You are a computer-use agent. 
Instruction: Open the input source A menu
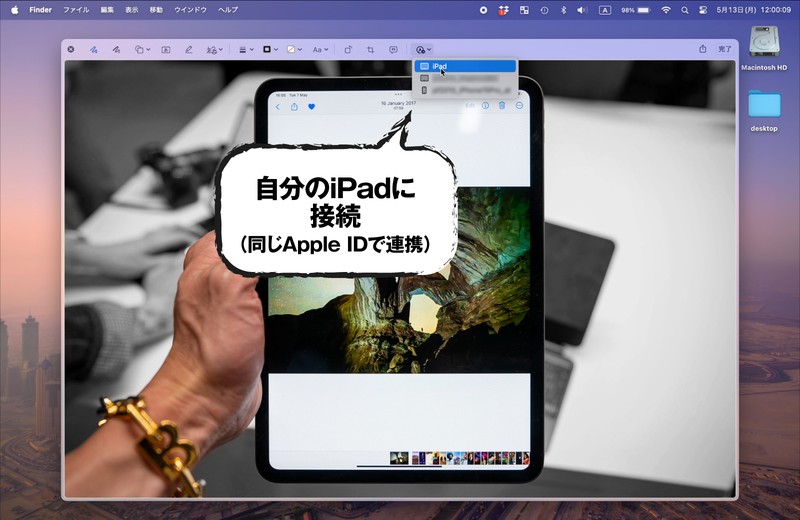[605, 10]
